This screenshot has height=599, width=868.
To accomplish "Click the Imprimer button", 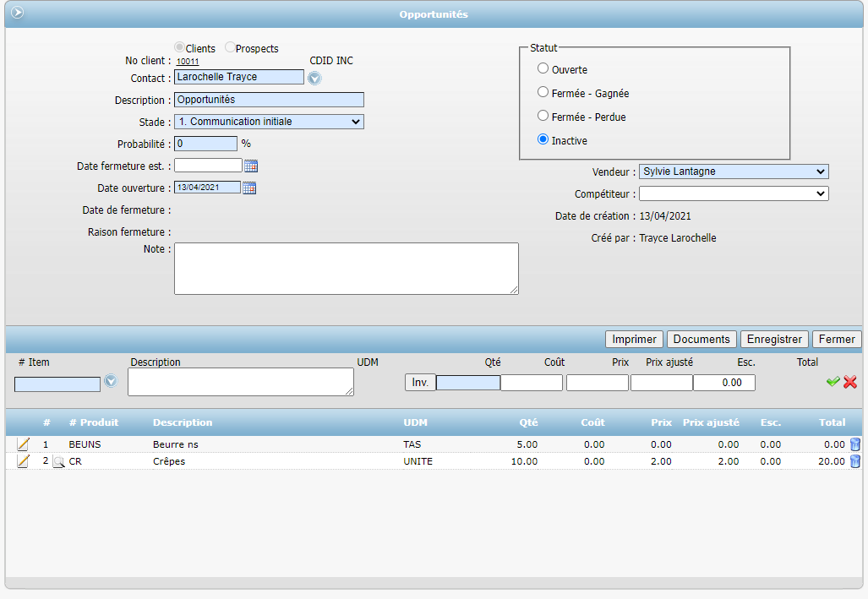I will pos(635,340).
